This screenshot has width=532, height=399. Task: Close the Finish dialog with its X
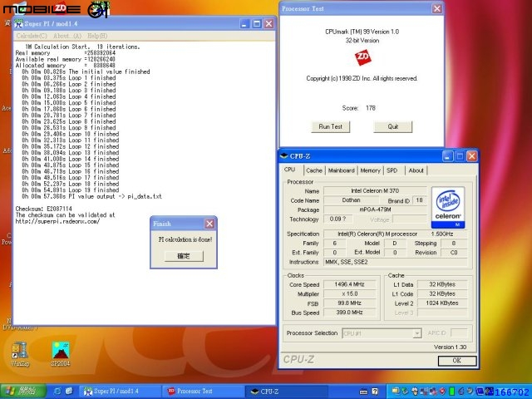pyautogui.click(x=209, y=224)
